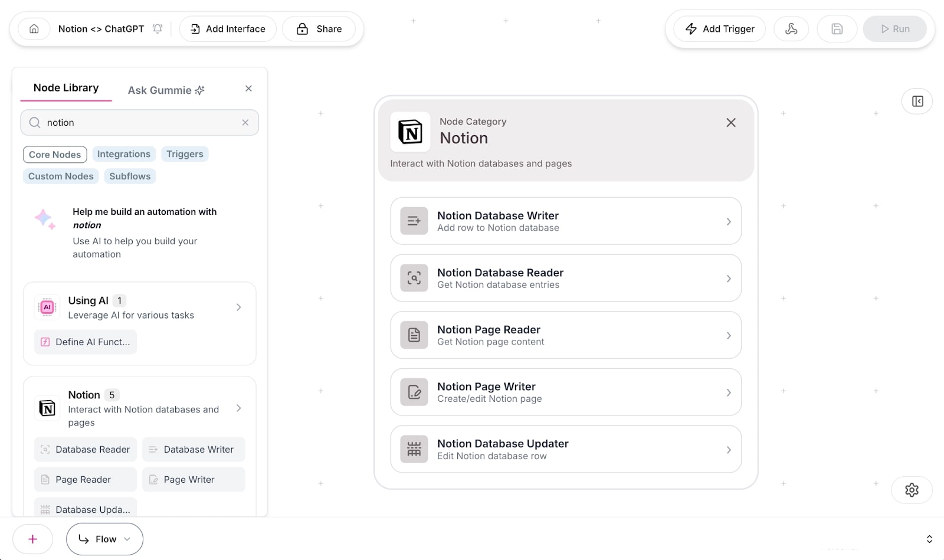The height and width of the screenshot is (560, 944).
Task: Open Notion Database Reader chevron
Action: tap(729, 279)
